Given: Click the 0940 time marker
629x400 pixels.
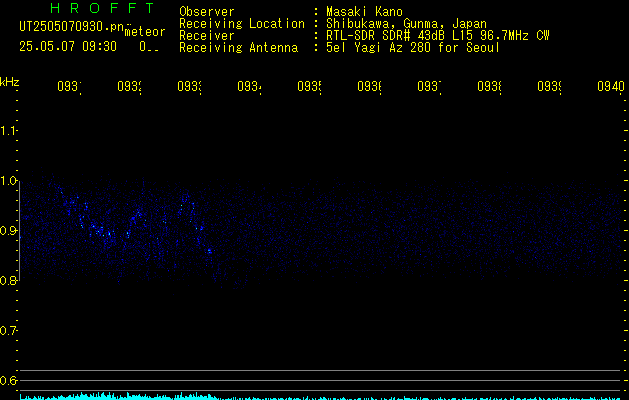Looking at the screenshot, I should click(x=611, y=86).
